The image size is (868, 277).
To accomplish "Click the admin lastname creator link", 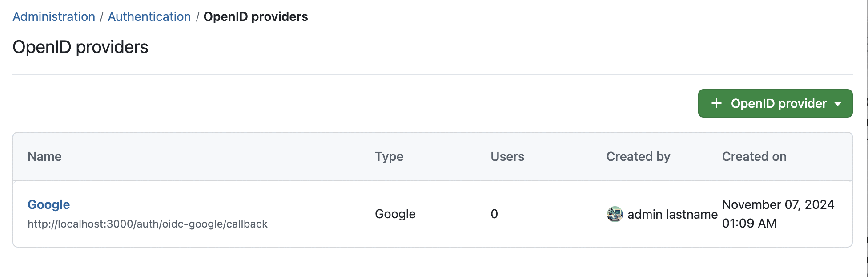I will [672, 214].
